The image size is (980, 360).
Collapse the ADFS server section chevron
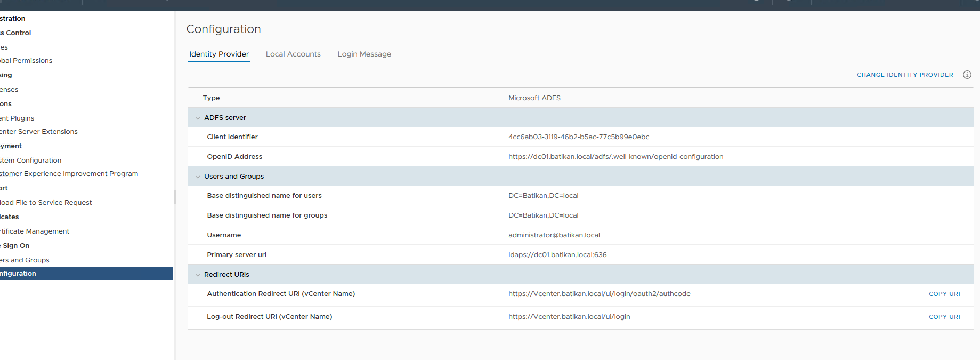pyautogui.click(x=198, y=118)
